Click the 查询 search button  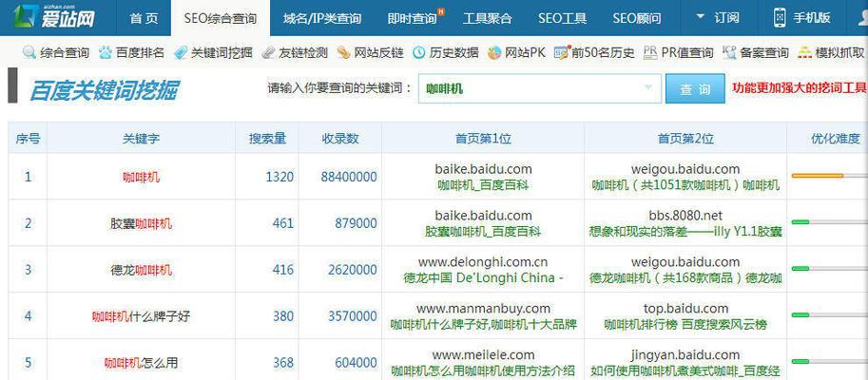(695, 88)
